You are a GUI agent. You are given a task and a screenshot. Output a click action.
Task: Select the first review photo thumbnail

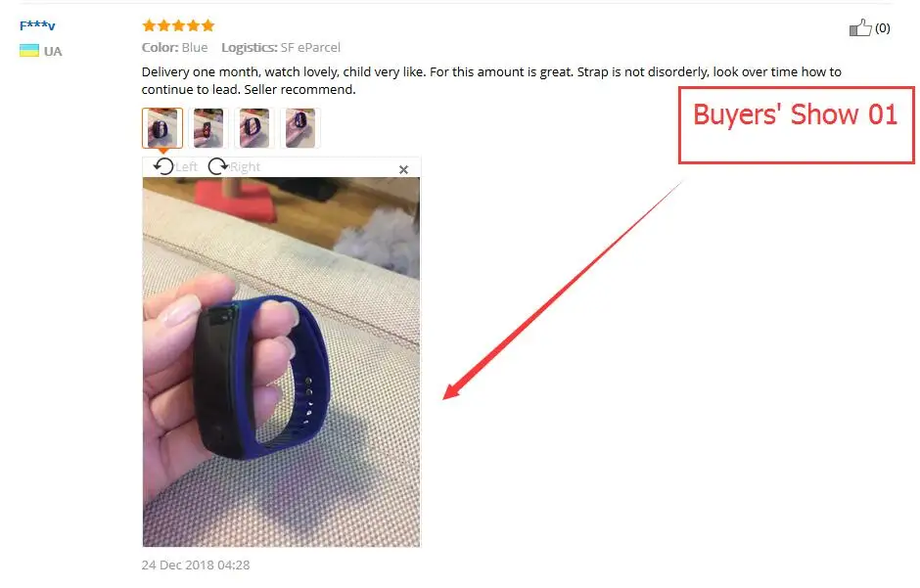click(161, 128)
